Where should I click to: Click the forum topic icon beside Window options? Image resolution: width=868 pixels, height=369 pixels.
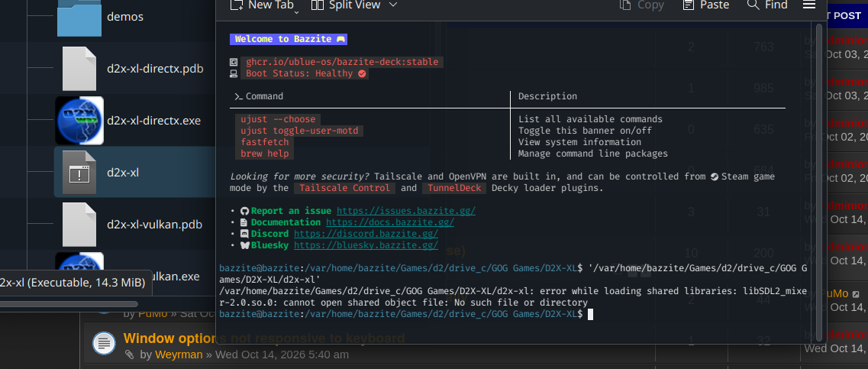click(x=104, y=344)
